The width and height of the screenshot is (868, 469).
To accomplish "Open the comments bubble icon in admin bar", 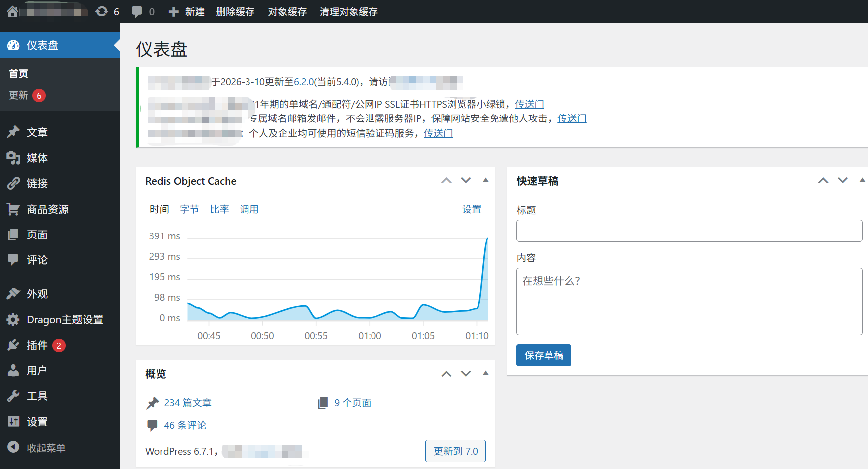I will [137, 12].
